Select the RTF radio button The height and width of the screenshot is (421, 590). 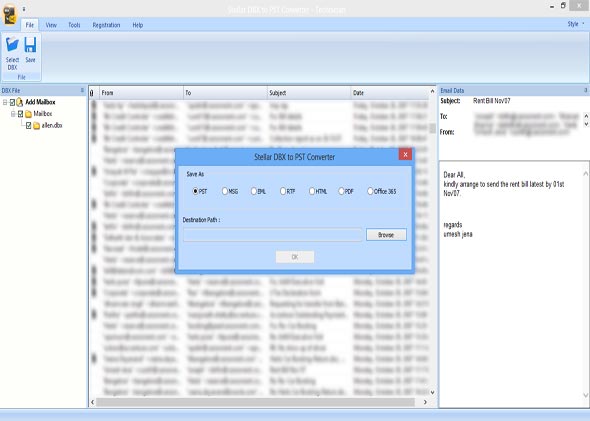(x=283, y=191)
